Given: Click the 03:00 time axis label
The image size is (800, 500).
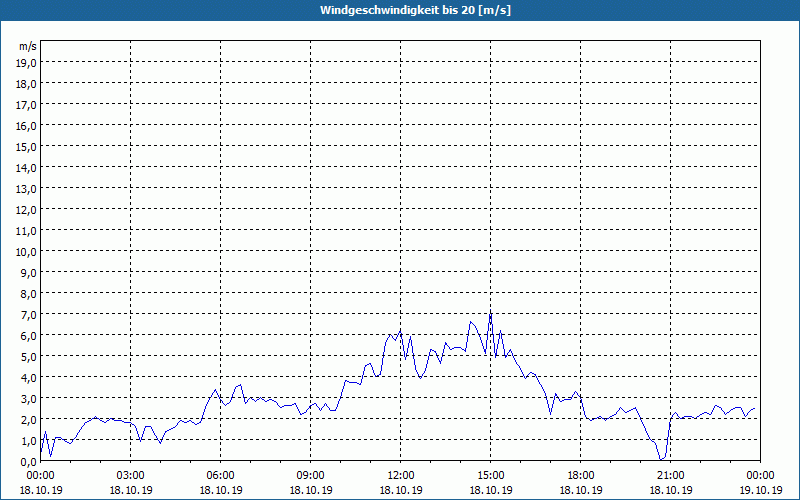Looking at the screenshot, I should pos(131,476).
